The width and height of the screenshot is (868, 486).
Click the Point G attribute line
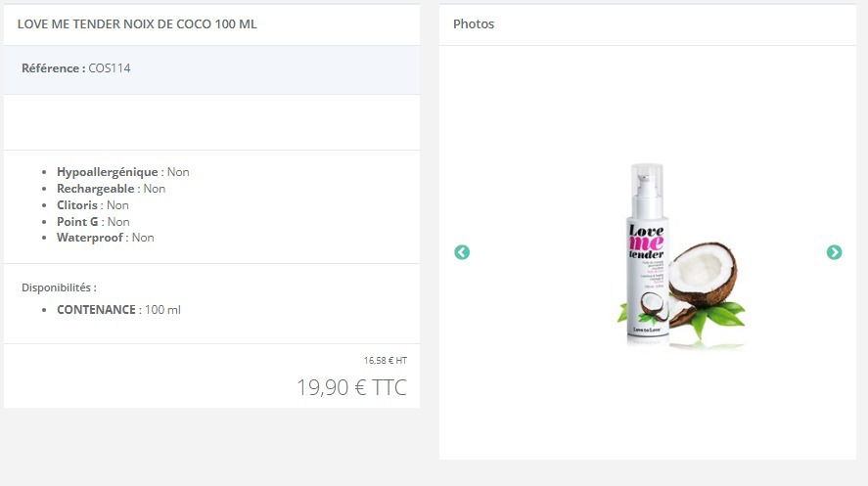[93, 222]
